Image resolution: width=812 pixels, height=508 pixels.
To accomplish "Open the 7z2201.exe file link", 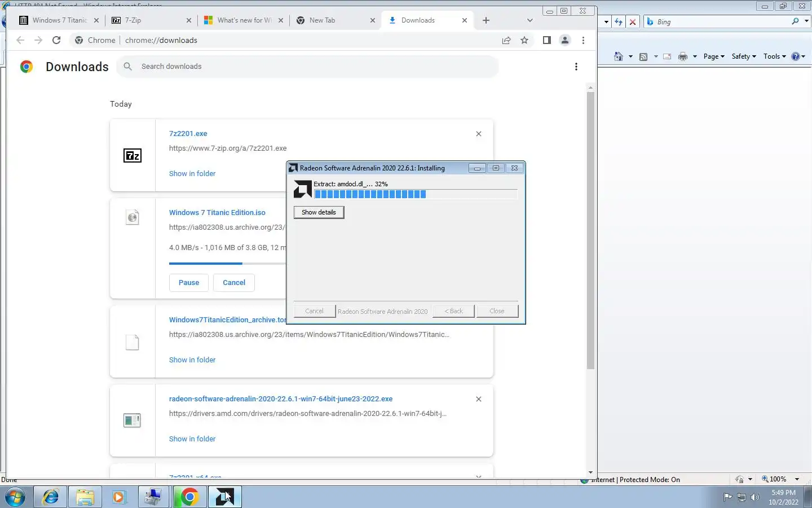I will pyautogui.click(x=188, y=134).
